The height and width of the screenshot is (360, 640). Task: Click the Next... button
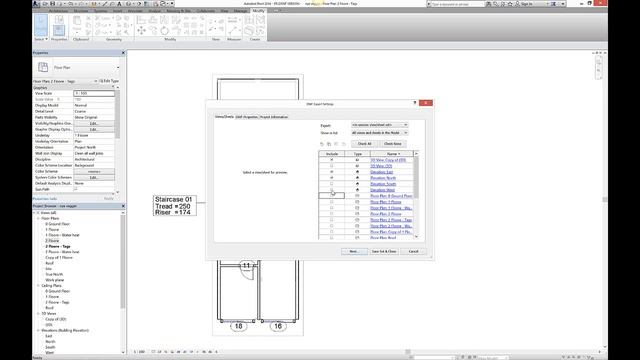(354, 251)
